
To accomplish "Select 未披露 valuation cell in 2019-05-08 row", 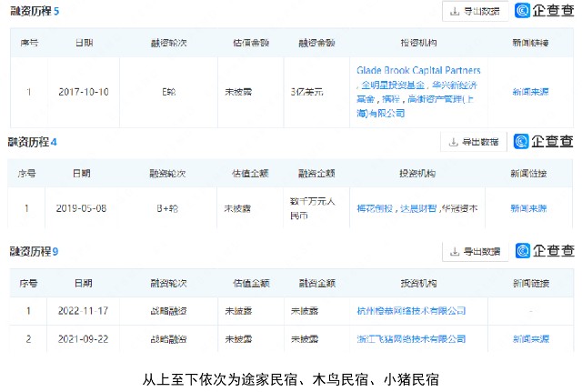I will pyautogui.click(x=237, y=208).
